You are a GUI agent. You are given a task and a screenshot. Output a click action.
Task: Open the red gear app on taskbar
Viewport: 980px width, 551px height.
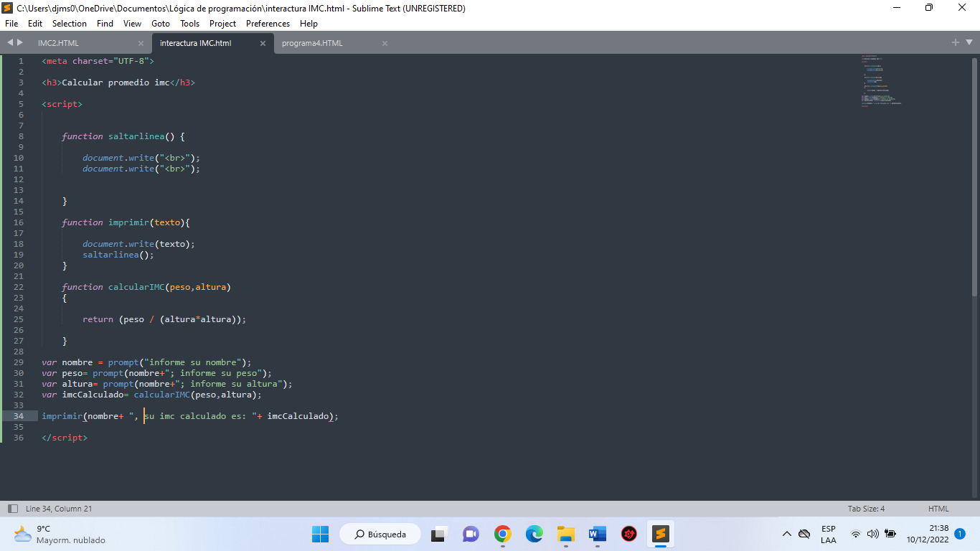(x=629, y=534)
